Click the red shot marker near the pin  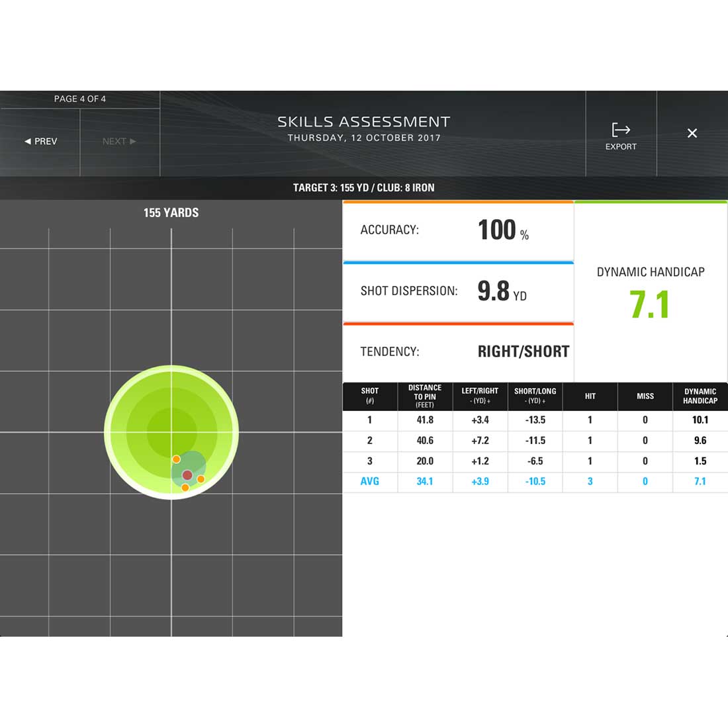(x=187, y=474)
